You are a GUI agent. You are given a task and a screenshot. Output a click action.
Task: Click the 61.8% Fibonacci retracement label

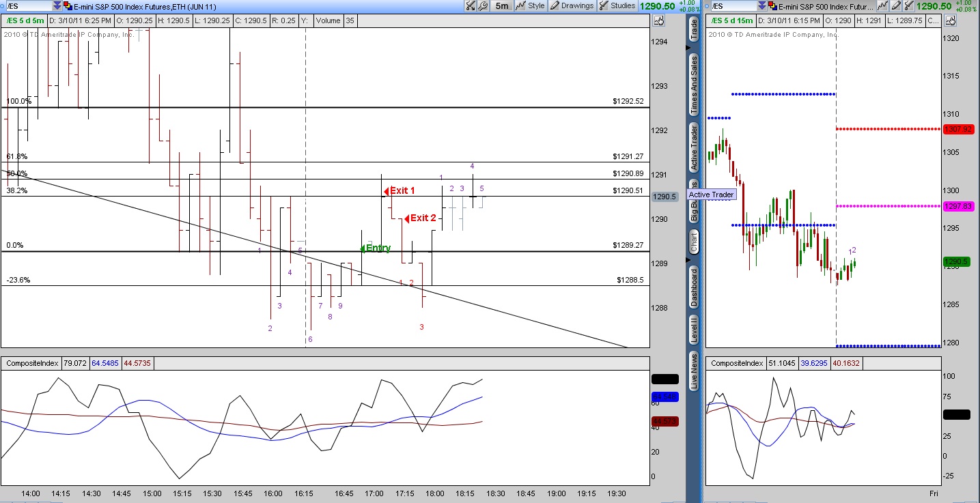(16, 156)
